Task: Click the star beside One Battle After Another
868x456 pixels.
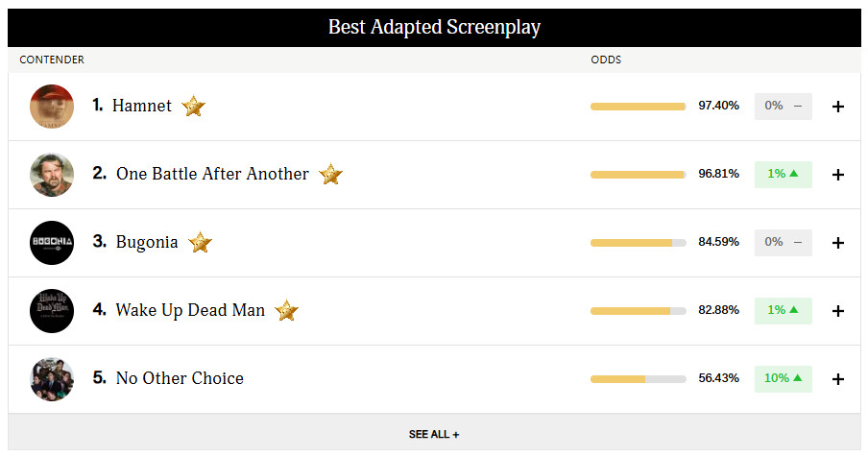Action: click(330, 175)
